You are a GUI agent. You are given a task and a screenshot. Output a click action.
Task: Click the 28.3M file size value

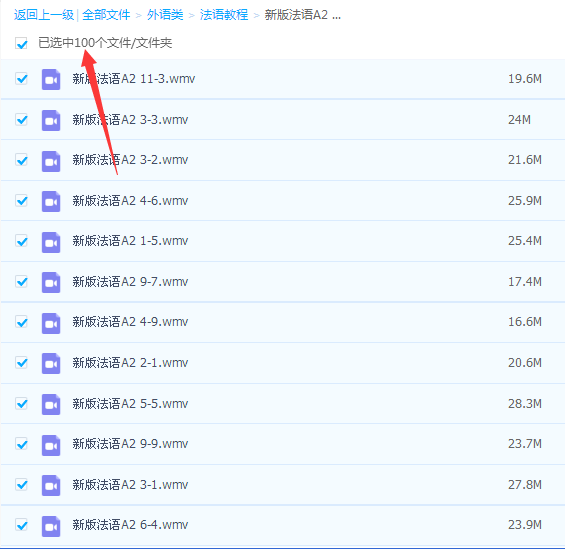pyautogui.click(x=525, y=404)
